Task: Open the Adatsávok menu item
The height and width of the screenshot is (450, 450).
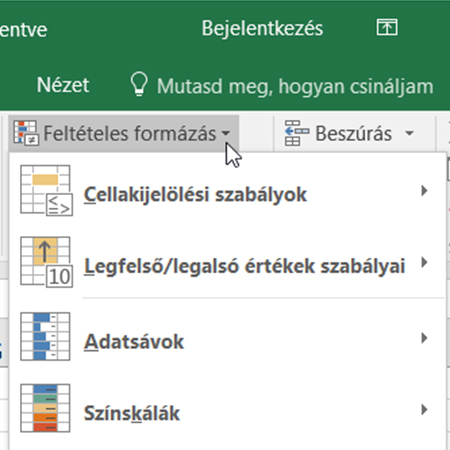Action: [228, 338]
